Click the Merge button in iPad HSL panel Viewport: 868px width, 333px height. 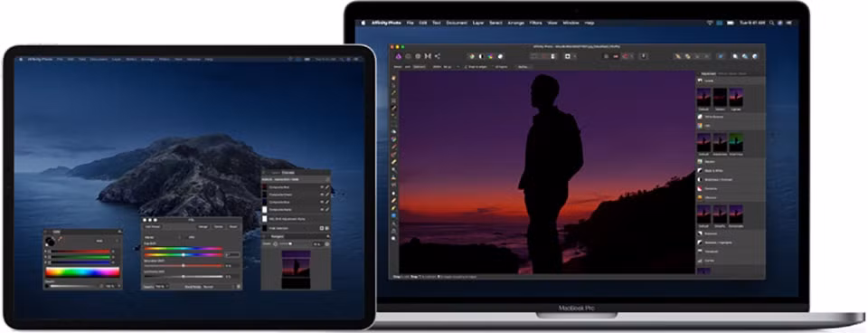203,226
